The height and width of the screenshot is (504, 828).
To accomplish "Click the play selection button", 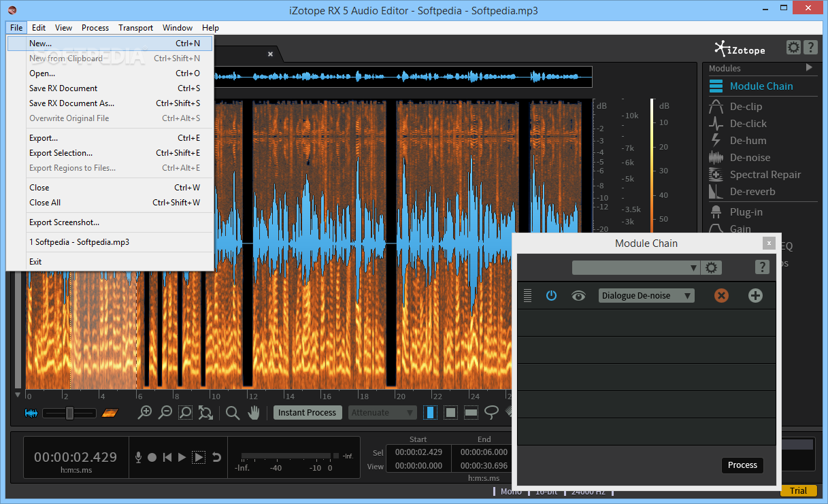I will [x=199, y=458].
